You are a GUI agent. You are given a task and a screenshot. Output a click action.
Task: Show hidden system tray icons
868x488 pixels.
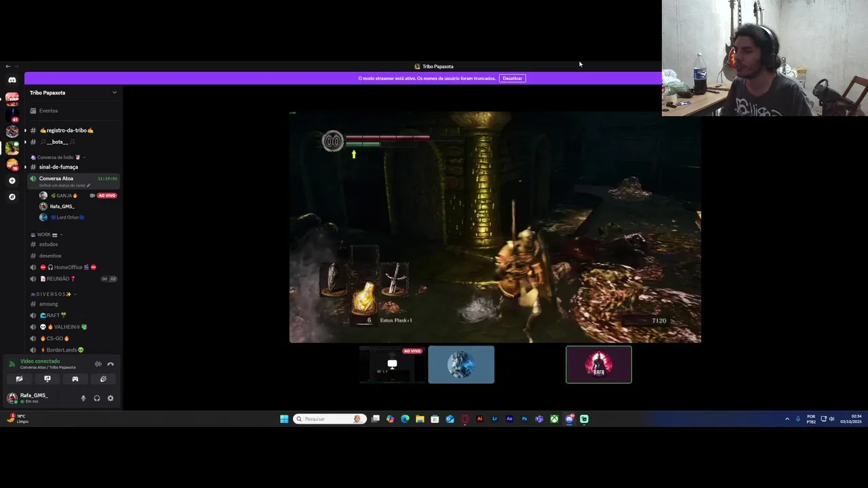coord(787,419)
